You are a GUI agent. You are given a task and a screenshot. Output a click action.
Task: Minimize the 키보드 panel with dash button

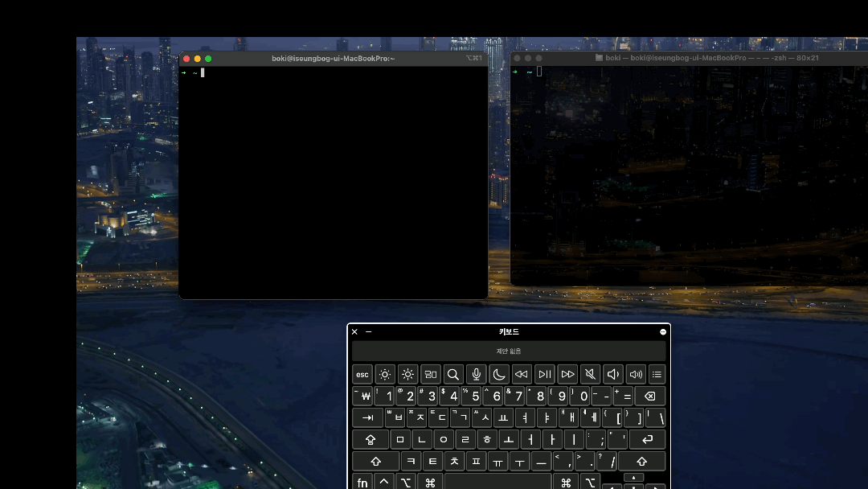(369, 331)
